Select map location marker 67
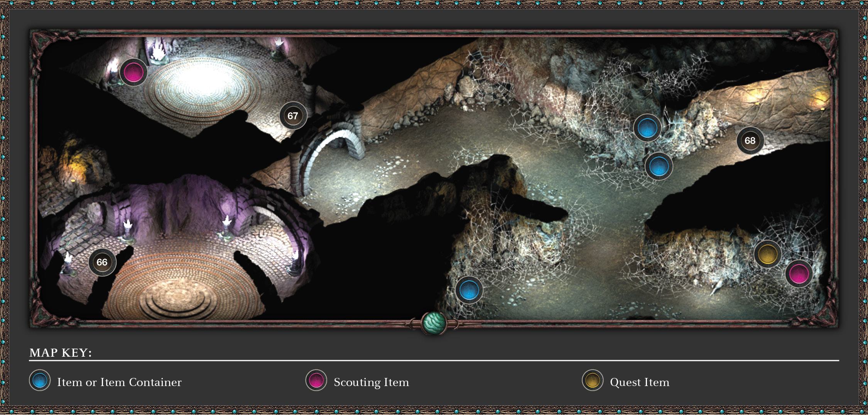 coord(293,116)
